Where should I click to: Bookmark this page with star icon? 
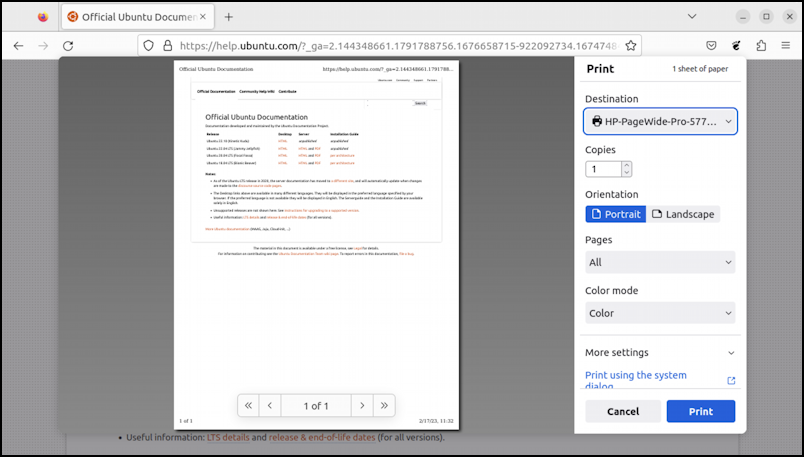coord(631,46)
